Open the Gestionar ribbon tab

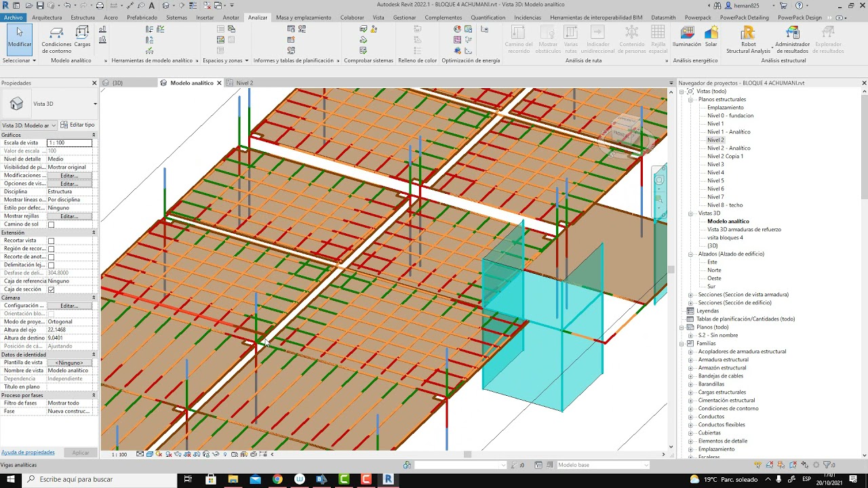pos(405,18)
